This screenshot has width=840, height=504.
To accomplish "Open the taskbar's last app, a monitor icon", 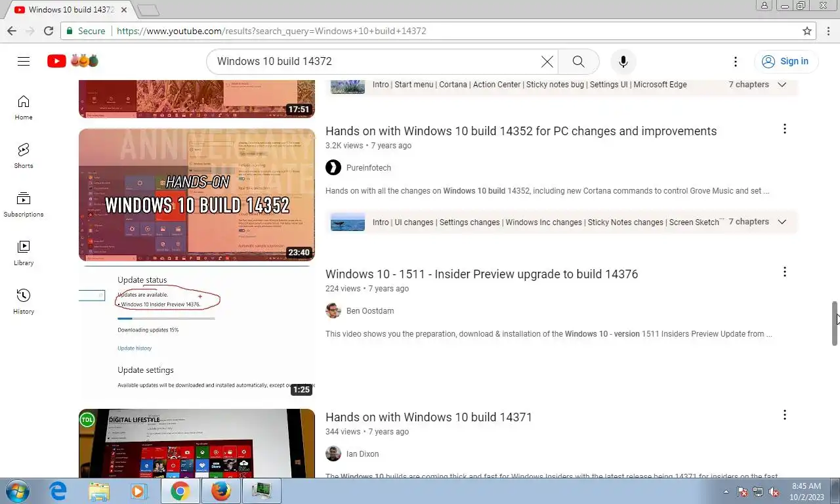I will click(x=262, y=491).
